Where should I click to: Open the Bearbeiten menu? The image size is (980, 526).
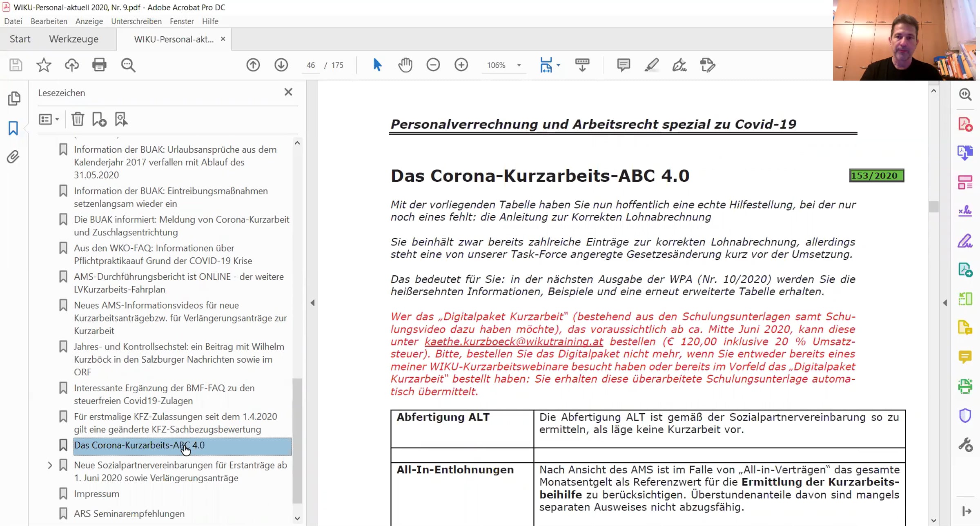[x=49, y=21]
